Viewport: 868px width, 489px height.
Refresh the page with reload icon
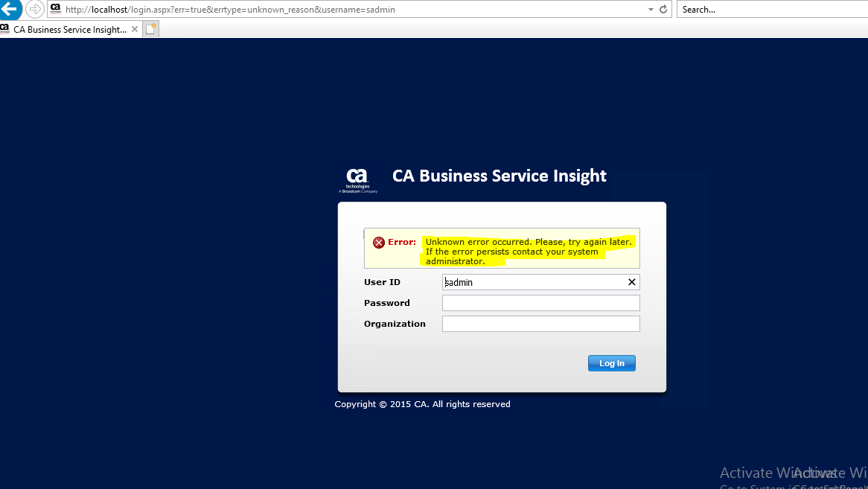click(663, 10)
